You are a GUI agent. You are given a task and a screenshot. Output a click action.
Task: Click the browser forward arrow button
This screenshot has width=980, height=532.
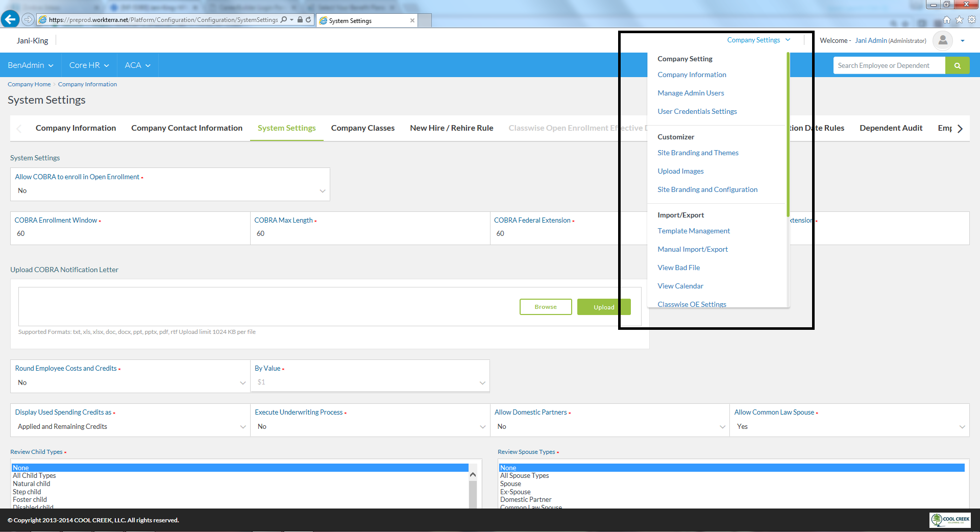coord(28,19)
